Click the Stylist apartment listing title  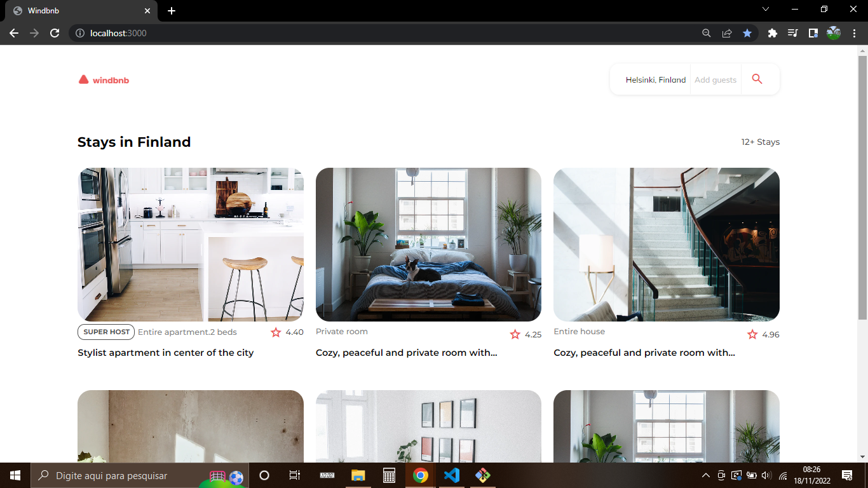click(x=165, y=352)
